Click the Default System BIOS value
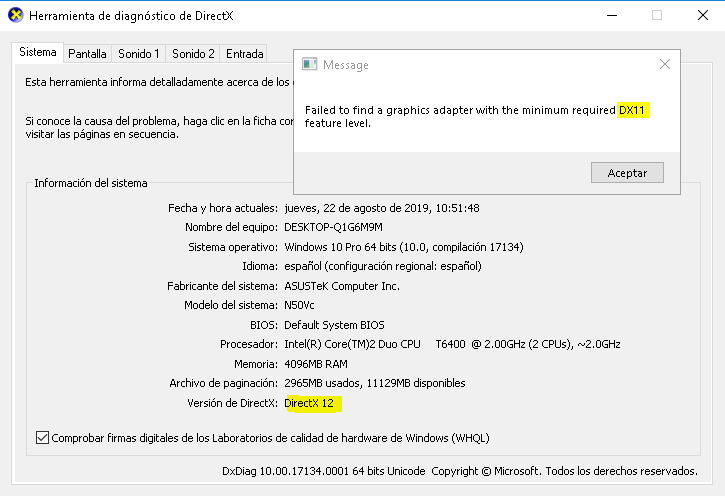This screenshot has width=725, height=496. point(334,325)
